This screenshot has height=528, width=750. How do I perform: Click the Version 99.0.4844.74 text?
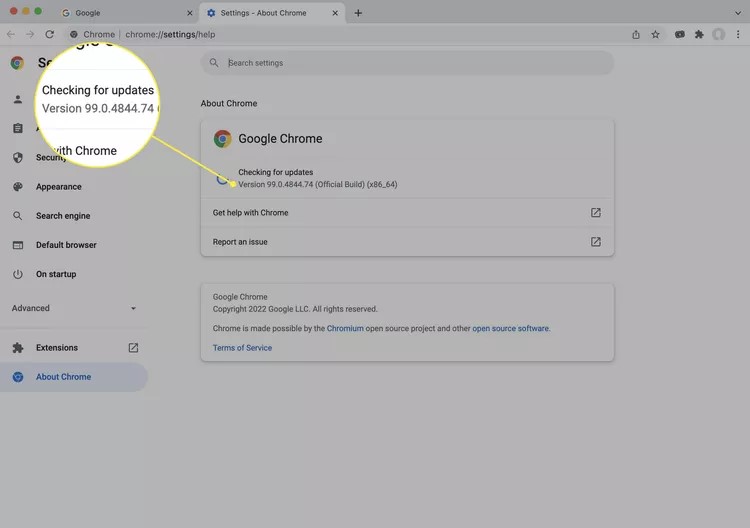click(x=318, y=184)
